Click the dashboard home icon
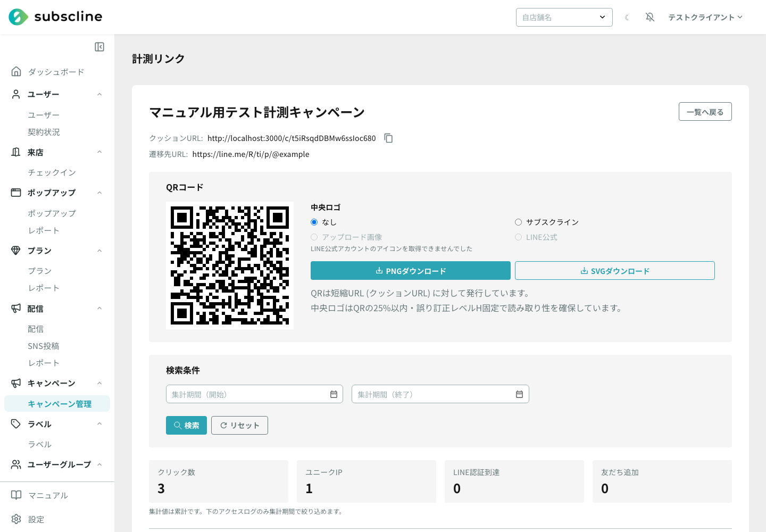Viewport: 766px width, 532px height. pos(16,71)
